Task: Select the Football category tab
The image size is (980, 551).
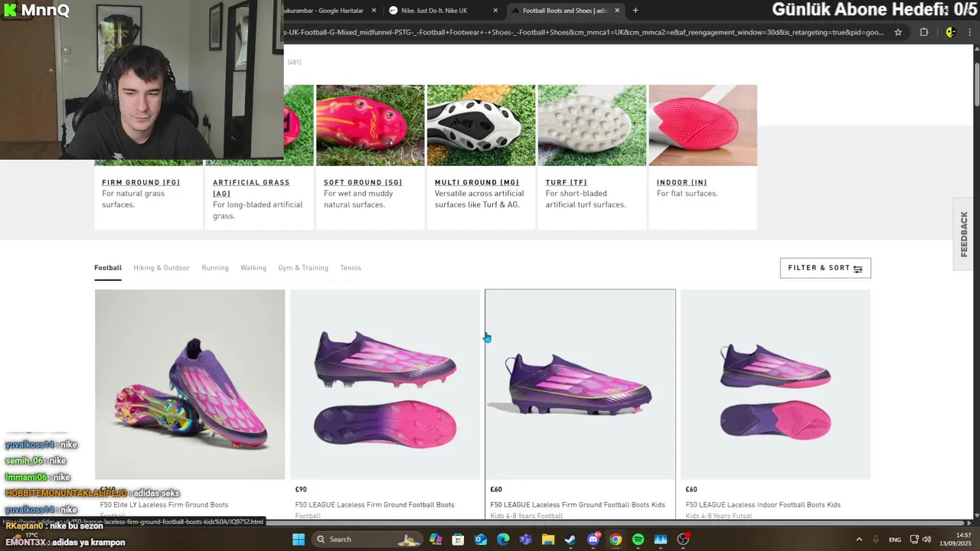Action: point(108,268)
